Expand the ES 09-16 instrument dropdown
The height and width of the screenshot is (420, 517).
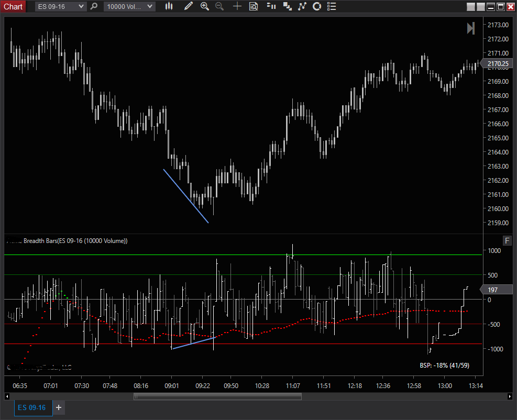click(x=81, y=7)
